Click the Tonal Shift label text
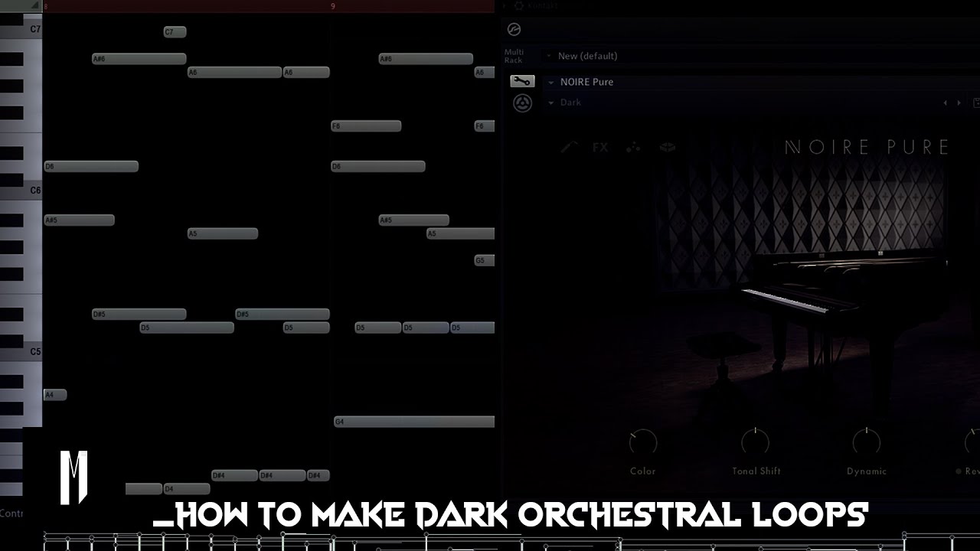Screen dimensions: 980x551 (x=756, y=471)
